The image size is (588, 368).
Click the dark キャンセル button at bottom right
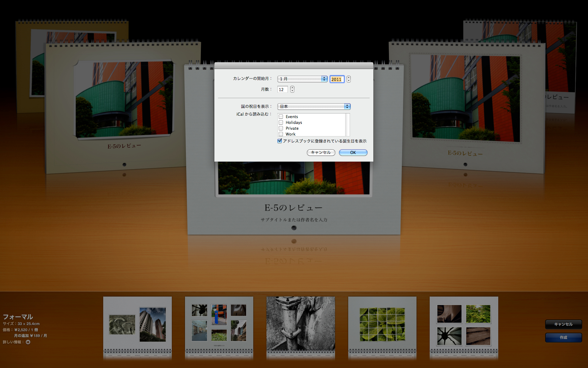[x=563, y=324]
